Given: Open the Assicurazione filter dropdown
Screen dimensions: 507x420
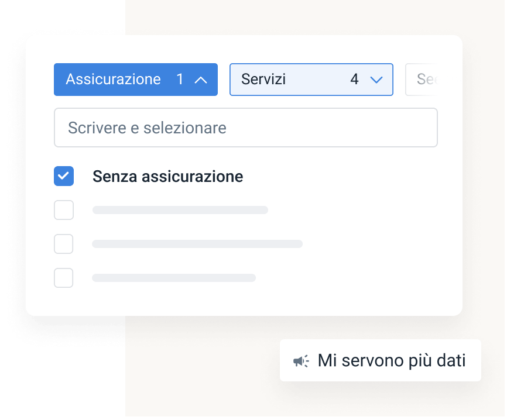Looking at the screenshot, I should tap(136, 80).
